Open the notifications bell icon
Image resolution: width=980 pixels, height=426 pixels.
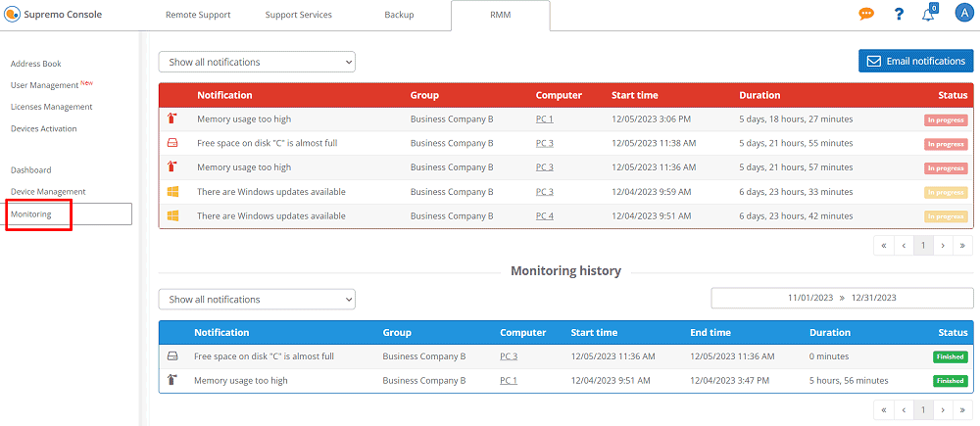pos(929,14)
